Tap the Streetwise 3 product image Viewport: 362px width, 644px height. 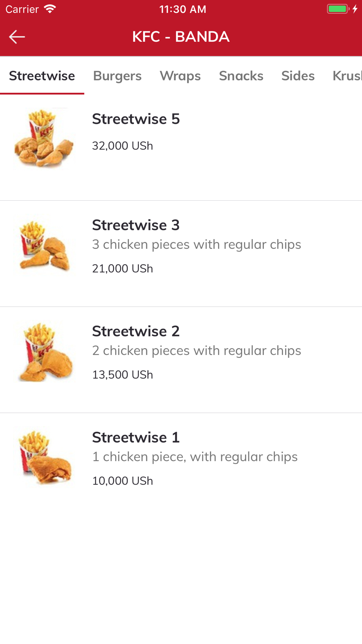tap(45, 245)
